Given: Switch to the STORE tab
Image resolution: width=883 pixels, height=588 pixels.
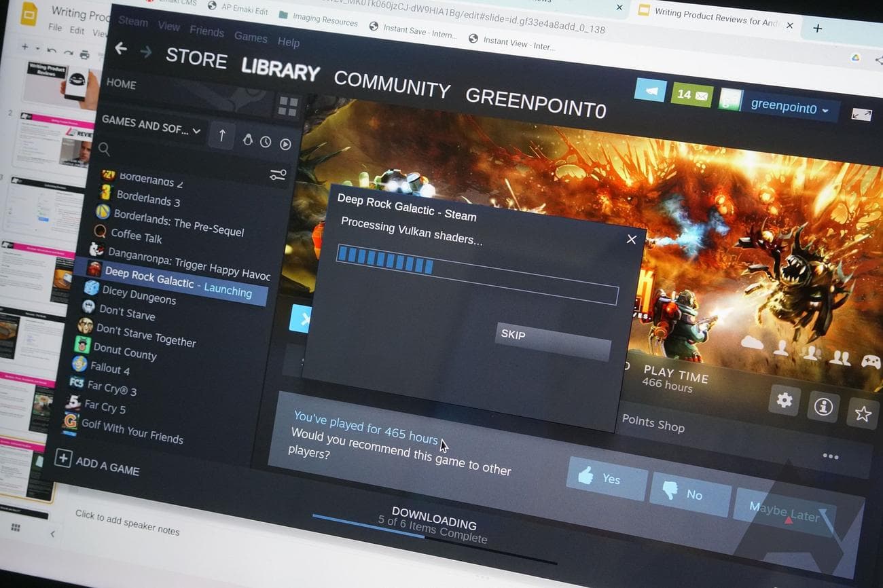Looking at the screenshot, I should coord(196,58).
